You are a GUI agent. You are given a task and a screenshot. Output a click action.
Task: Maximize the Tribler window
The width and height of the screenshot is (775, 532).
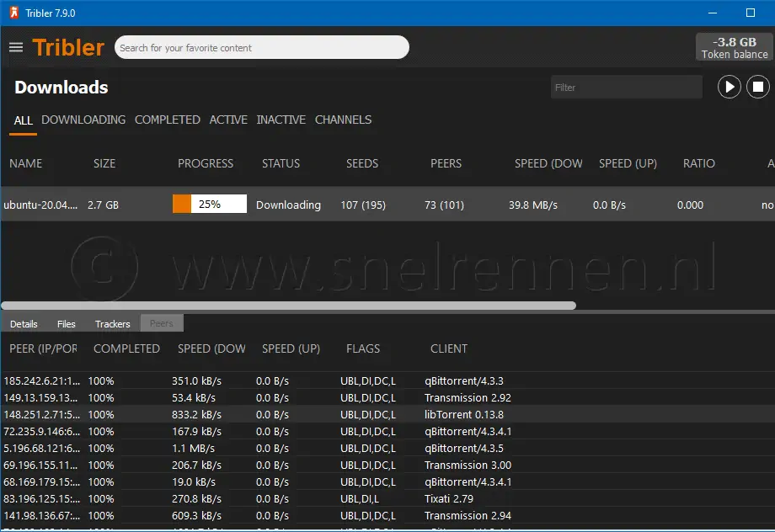[x=751, y=13]
